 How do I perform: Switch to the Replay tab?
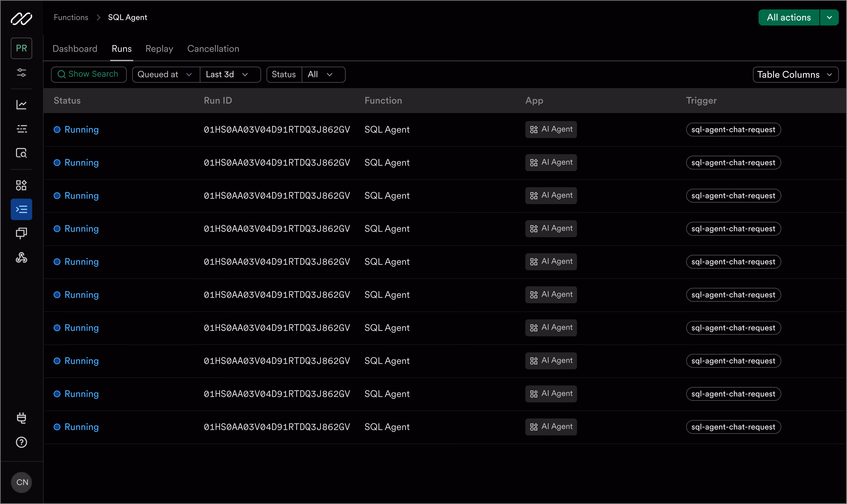tap(159, 49)
